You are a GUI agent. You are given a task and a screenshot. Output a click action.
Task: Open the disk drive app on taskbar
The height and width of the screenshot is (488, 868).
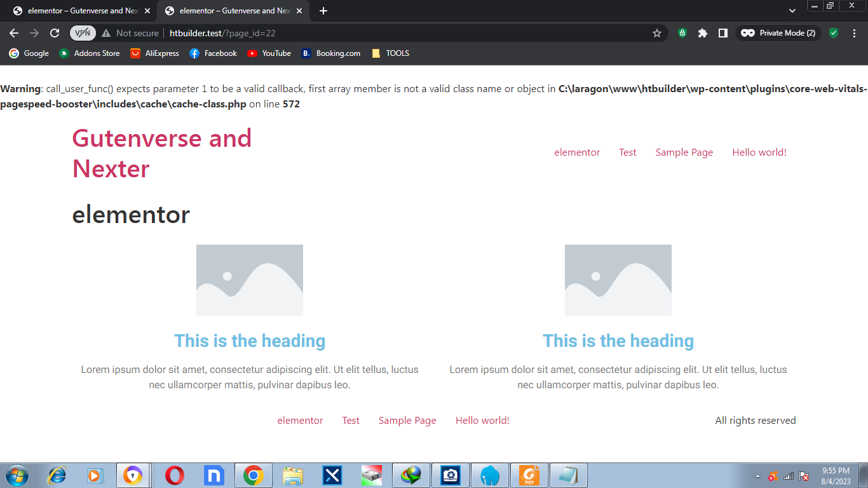click(372, 475)
